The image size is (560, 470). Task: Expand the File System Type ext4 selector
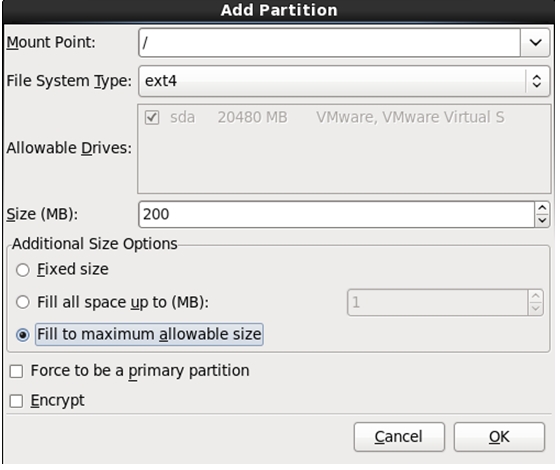(344, 81)
